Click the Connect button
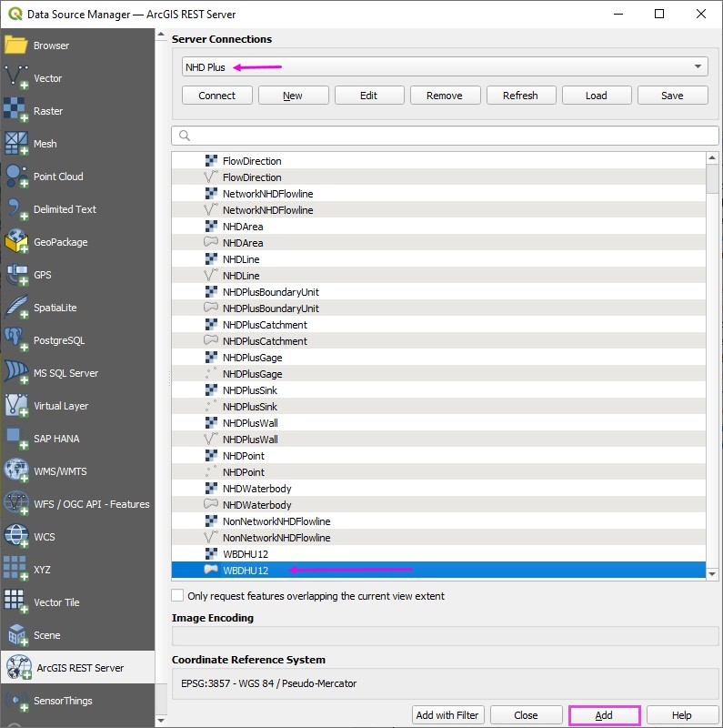The width and height of the screenshot is (723, 728). (x=217, y=96)
